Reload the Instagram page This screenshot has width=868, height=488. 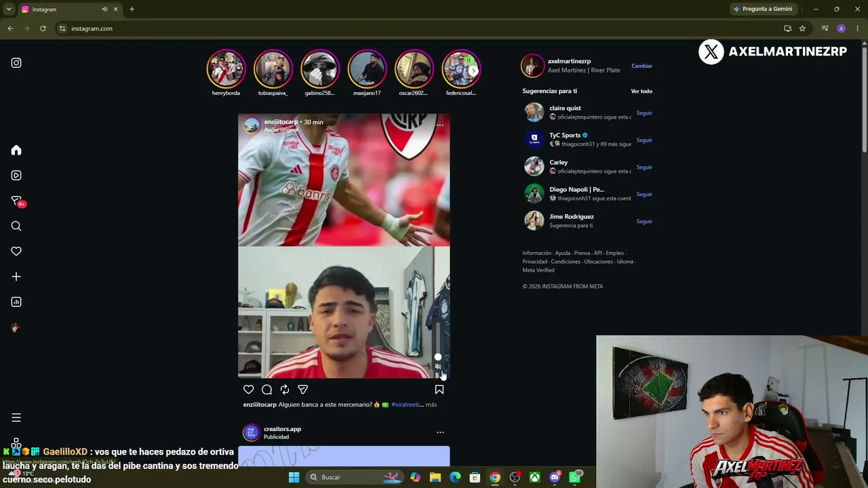tap(43, 28)
